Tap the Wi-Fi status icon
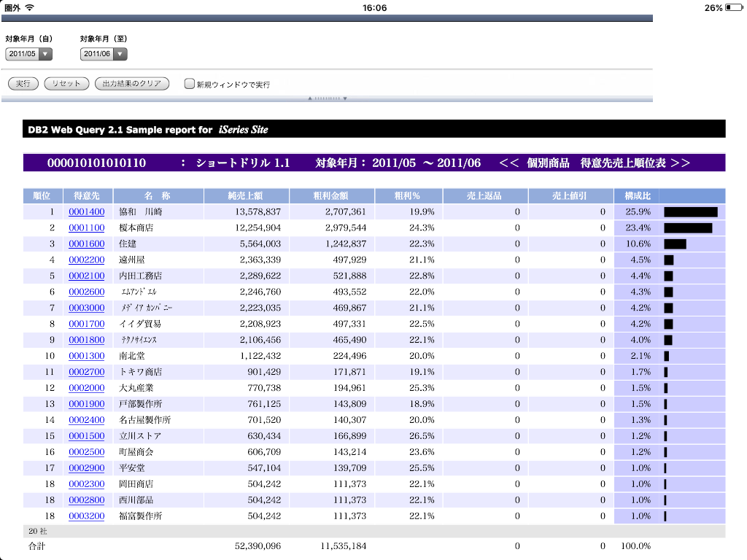The width and height of the screenshot is (747, 560). click(x=29, y=7)
